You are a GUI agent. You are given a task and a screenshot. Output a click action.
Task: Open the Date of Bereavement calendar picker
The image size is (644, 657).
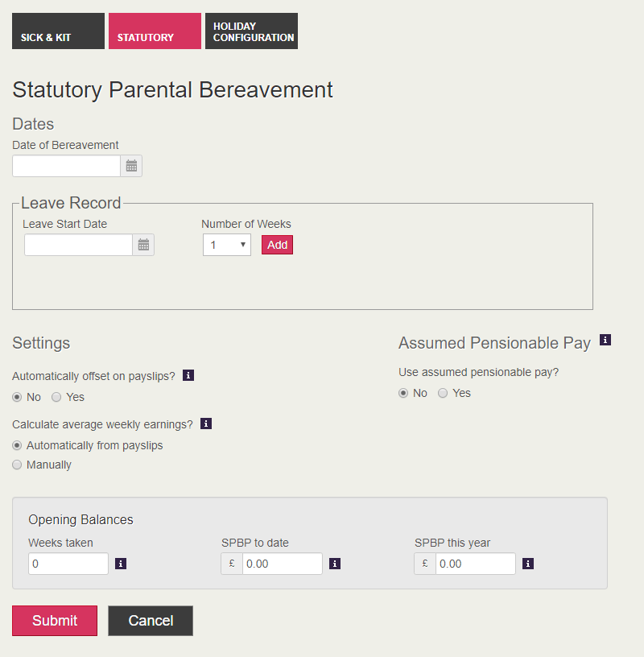pyautogui.click(x=131, y=165)
